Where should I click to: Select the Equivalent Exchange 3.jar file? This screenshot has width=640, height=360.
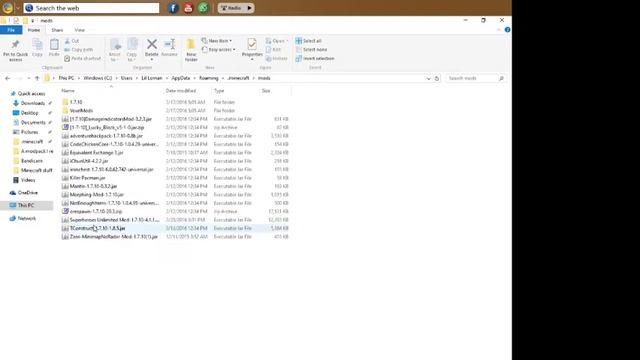pyautogui.click(x=175, y=153)
